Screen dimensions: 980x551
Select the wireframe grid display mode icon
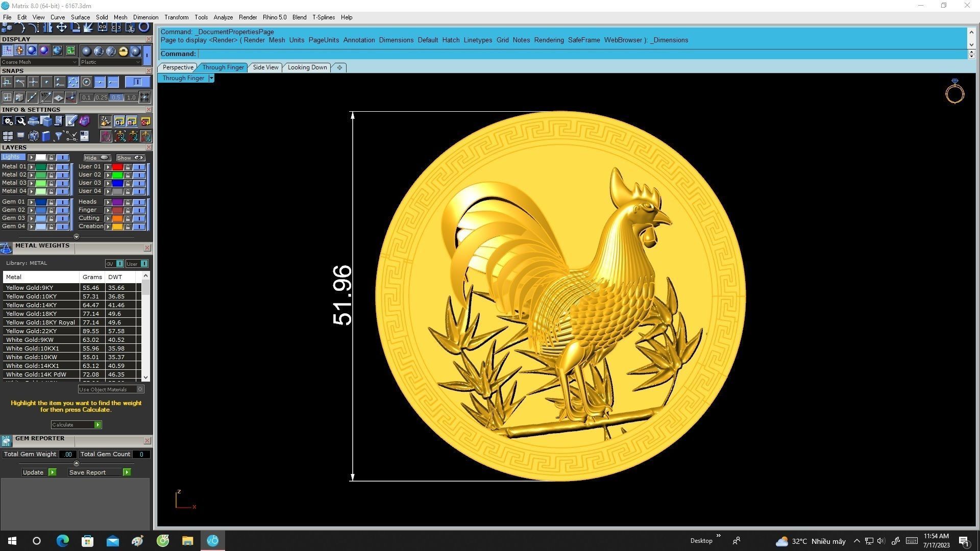[x=7, y=51]
